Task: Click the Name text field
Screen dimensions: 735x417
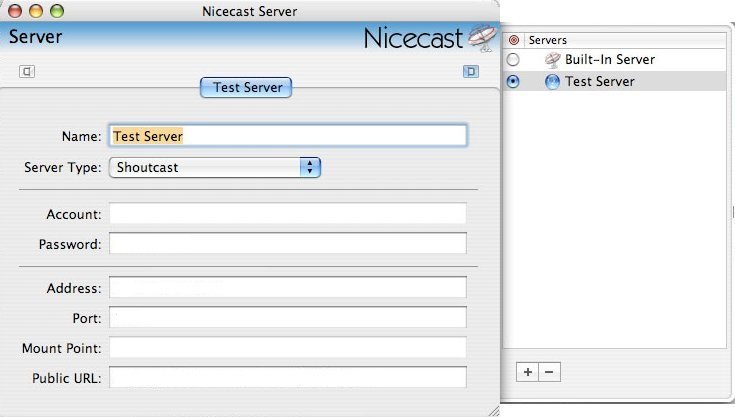Action: click(x=288, y=136)
